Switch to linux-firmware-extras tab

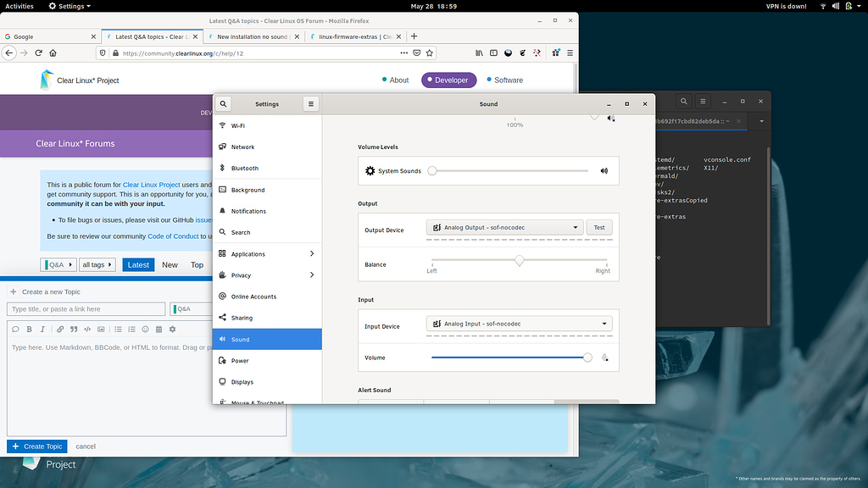[x=354, y=36]
